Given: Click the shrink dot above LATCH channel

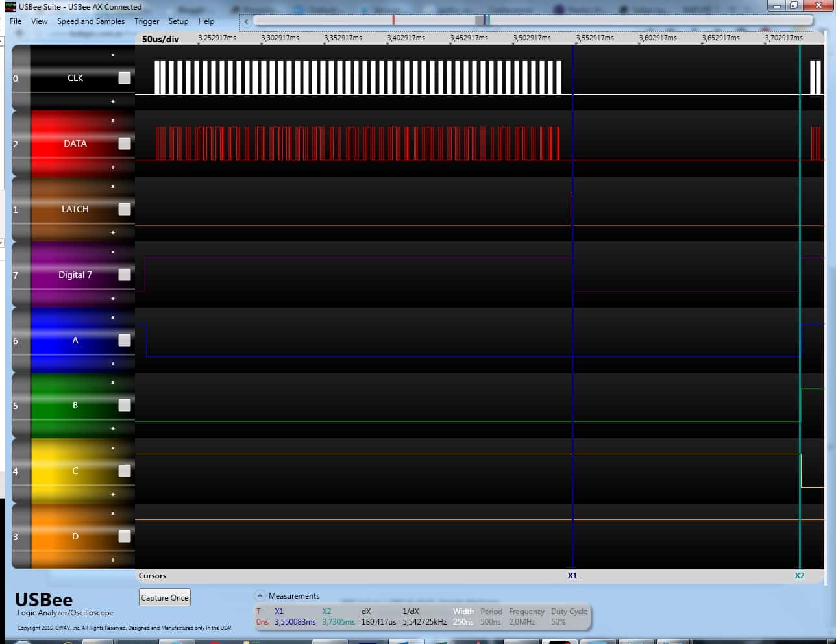Looking at the screenshot, I should [113, 186].
